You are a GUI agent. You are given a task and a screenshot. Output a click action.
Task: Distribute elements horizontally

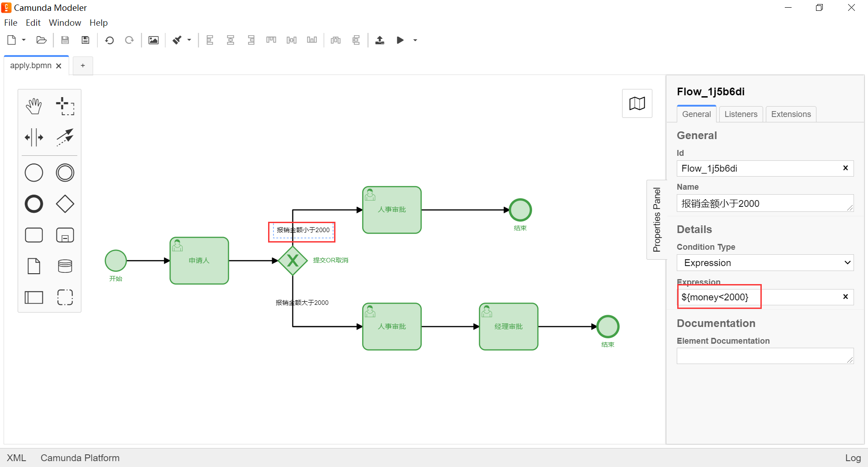[x=335, y=40]
